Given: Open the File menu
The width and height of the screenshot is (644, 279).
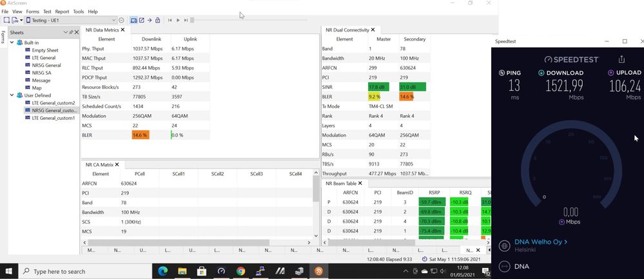Looking at the screenshot, I should click(x=5, y=12).
